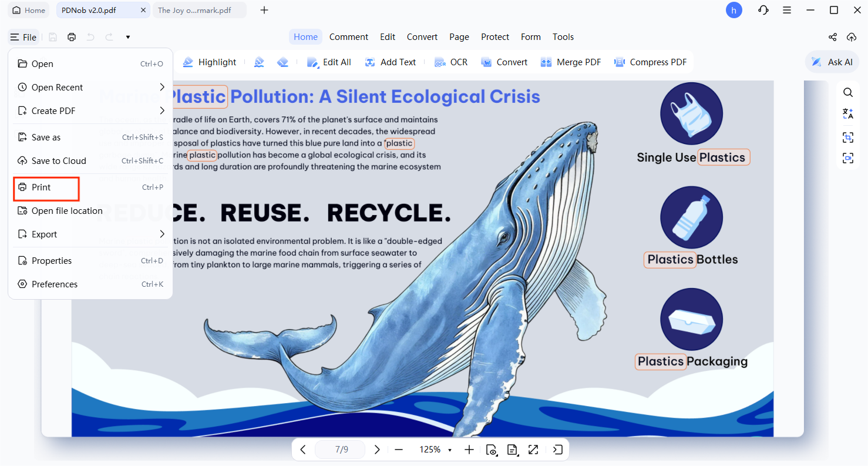Click the page number field 7/9
Screen dimensions: 868x466
click(x=341, y=450)
